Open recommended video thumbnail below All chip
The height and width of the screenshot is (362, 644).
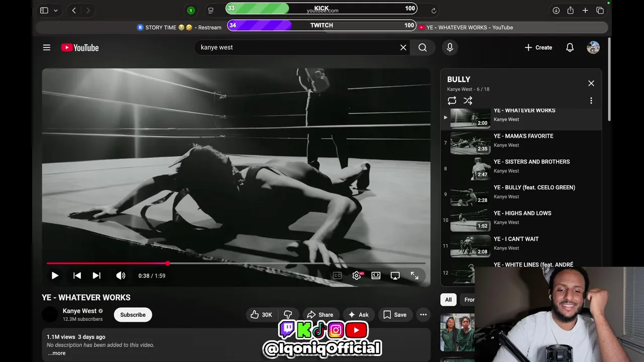pyautogui.click(x=457, y=332)
